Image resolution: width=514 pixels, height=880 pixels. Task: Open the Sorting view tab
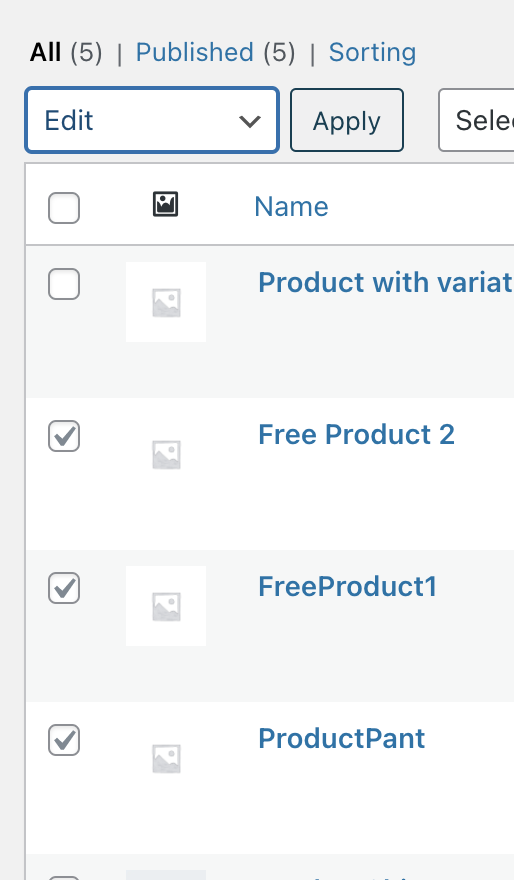point(373,53)
